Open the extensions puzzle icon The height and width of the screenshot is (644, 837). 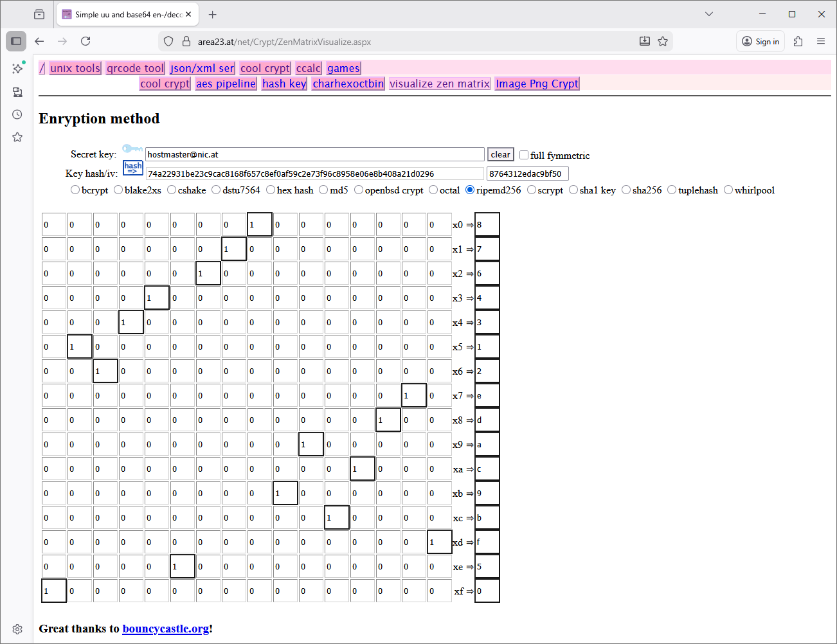798,41
